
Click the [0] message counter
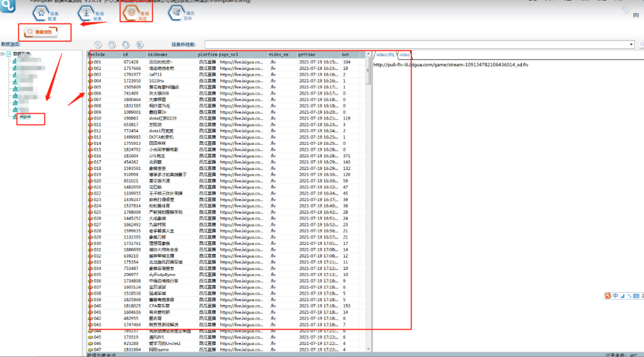coord(636,15)
